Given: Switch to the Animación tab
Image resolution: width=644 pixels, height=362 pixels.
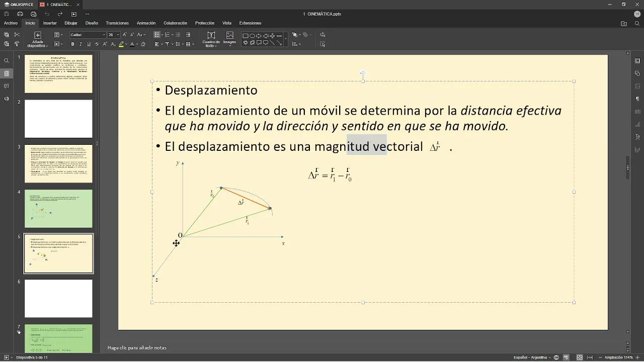Looking at the screenshot, I should tap(146, 23).
